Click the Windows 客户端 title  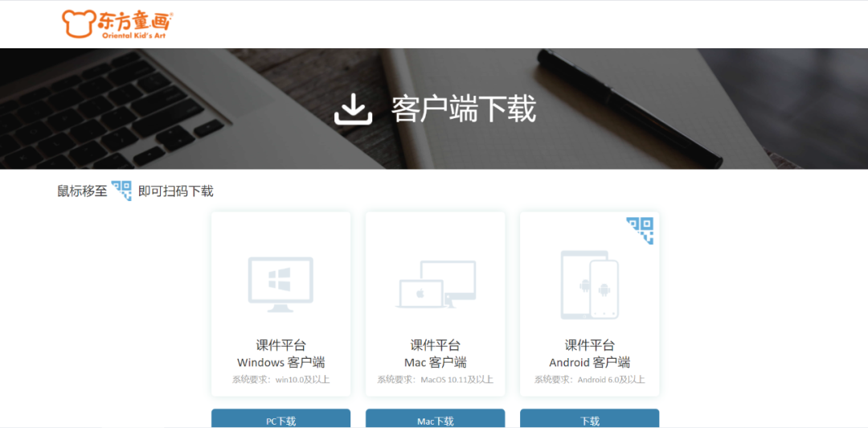pos(280,363)
